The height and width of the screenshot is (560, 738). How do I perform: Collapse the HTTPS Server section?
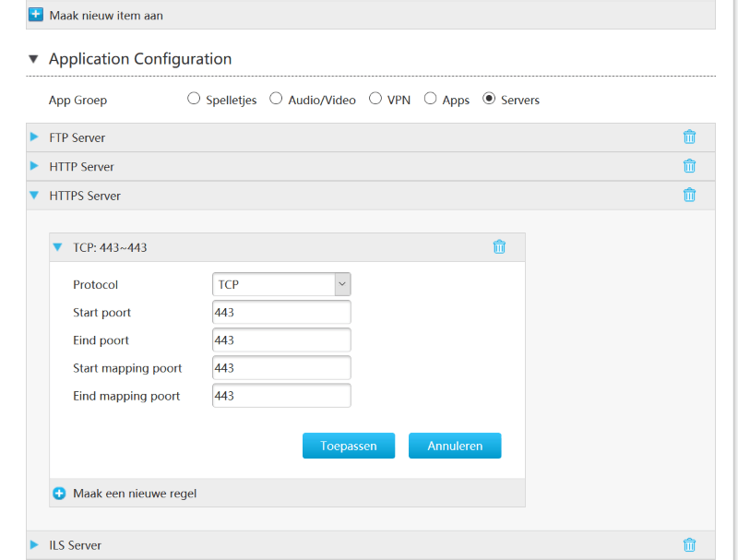pos(35,196)
